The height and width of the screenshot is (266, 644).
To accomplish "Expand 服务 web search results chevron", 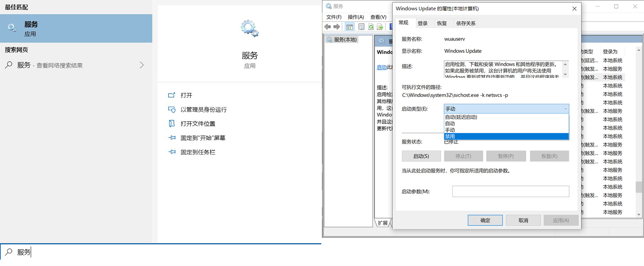I will 142,65.
